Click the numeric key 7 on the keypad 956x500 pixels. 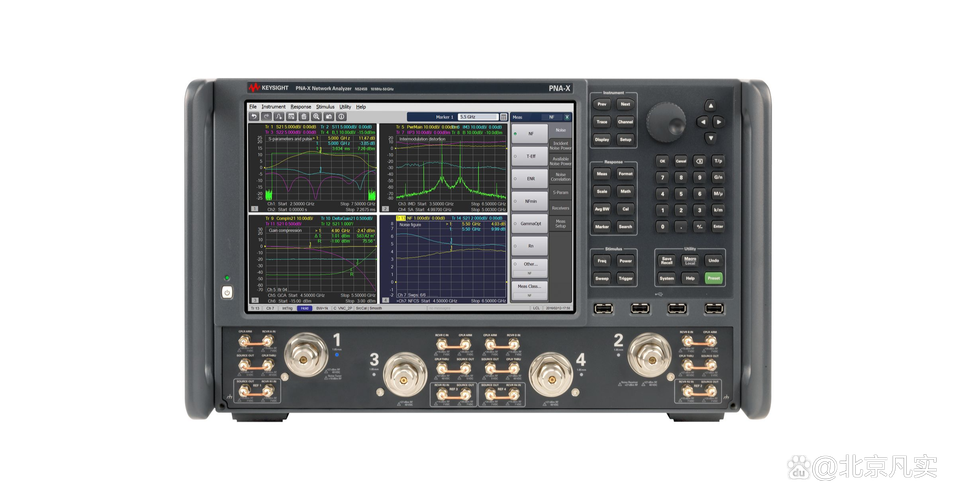tap(662, 177)
